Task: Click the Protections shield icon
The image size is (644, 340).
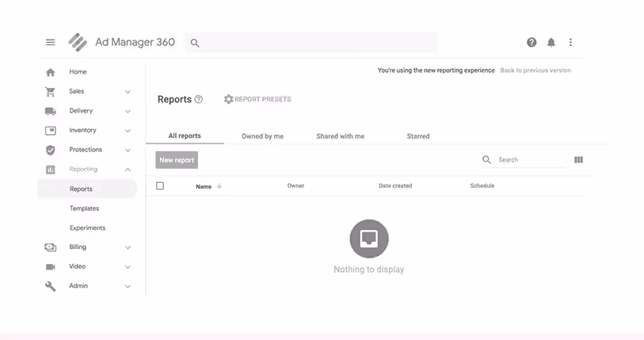Action: tap(50, 150)
